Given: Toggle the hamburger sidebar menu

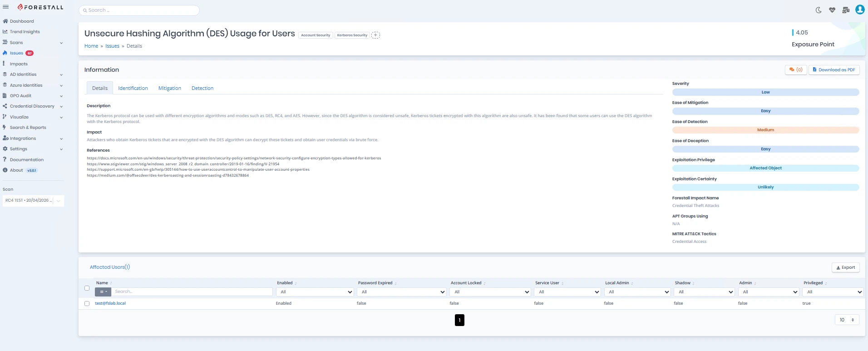Looking at the screenshot, I should (x=6, y=7).
